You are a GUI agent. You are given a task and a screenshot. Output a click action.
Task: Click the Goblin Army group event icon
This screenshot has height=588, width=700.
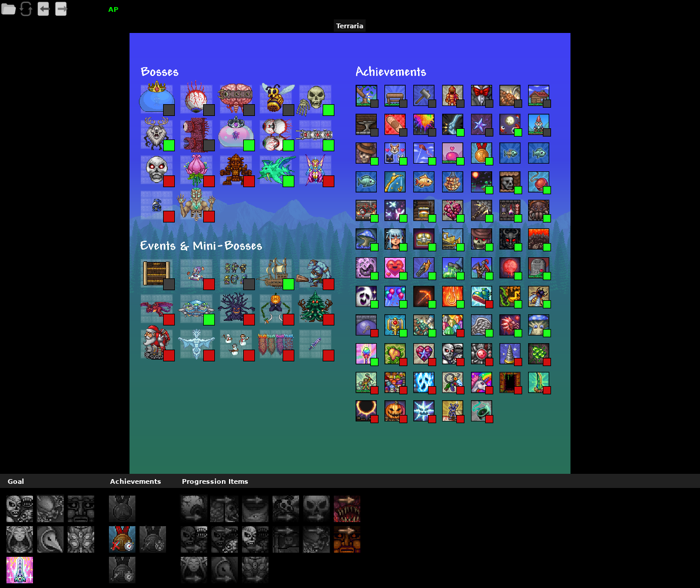click(x=236, y=273)
